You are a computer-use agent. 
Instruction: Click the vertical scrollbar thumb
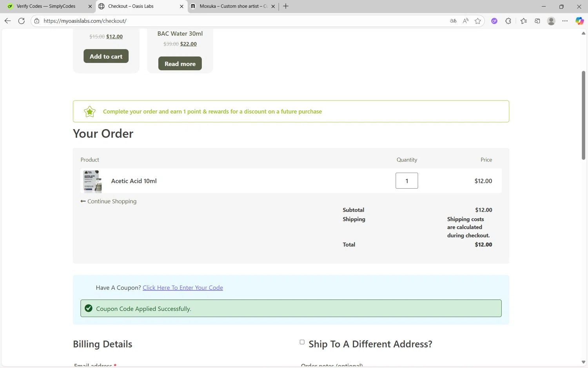(583, 115)
